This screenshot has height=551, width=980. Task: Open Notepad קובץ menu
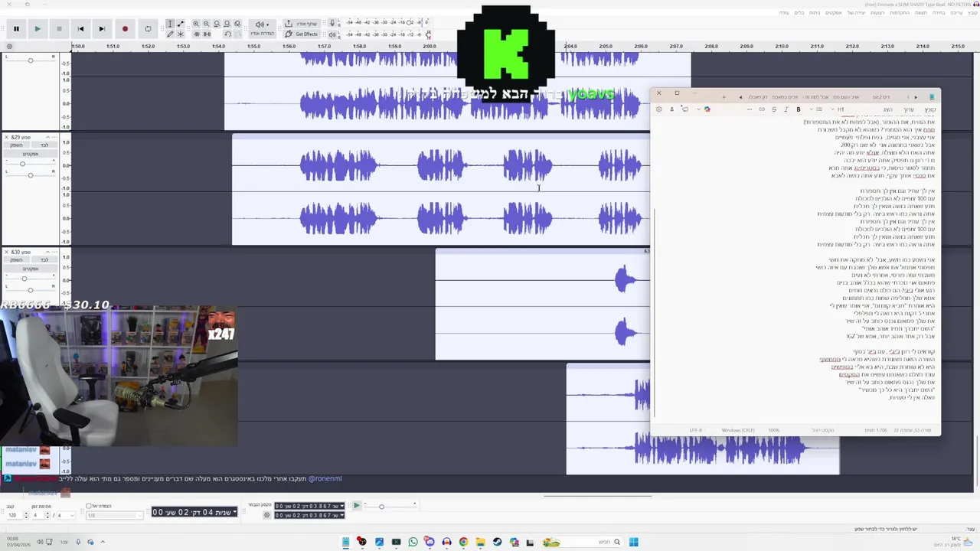pos(929,109)
